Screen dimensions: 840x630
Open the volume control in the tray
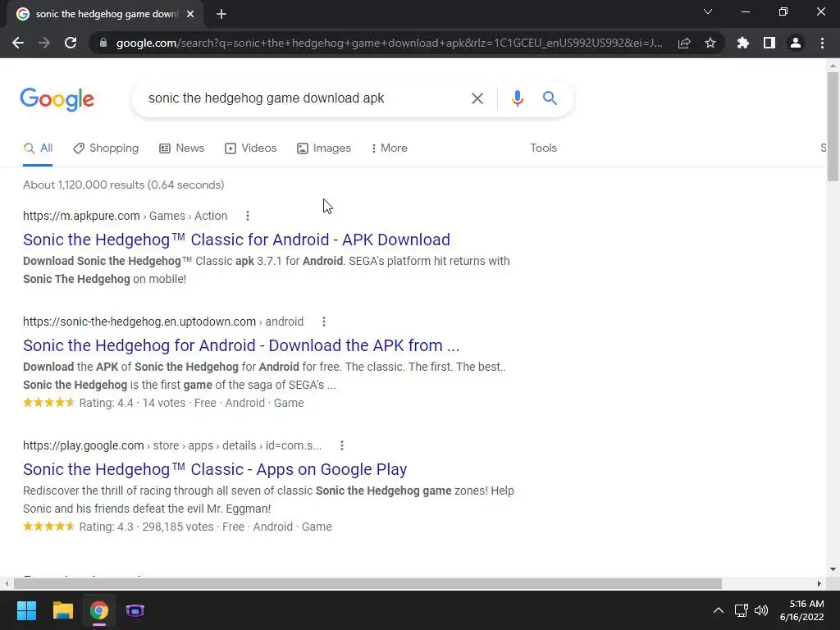point(760,610)
